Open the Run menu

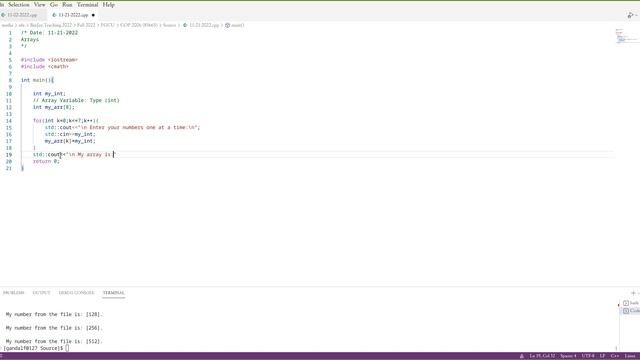[67, 5]
